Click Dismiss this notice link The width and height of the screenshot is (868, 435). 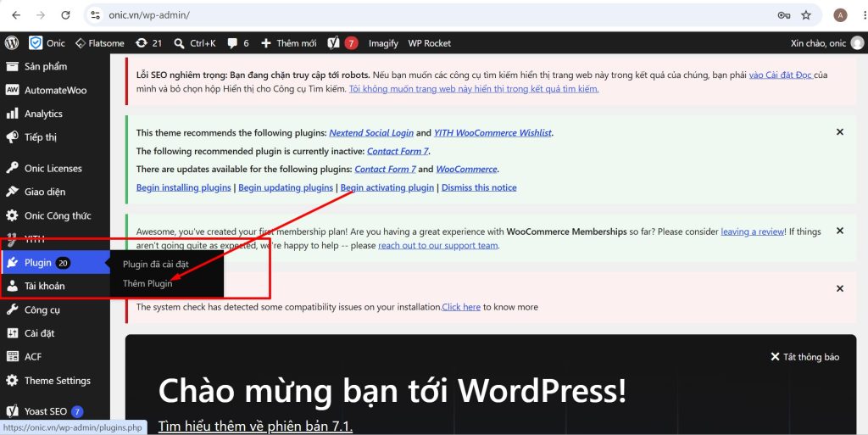point(479,187)
